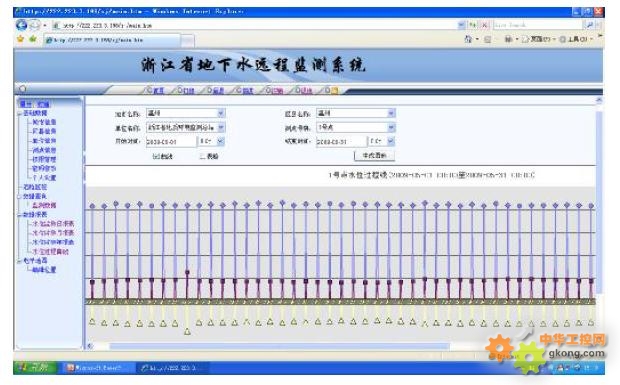Toggle the curve display checkbox below start date

tap(156, 157)
